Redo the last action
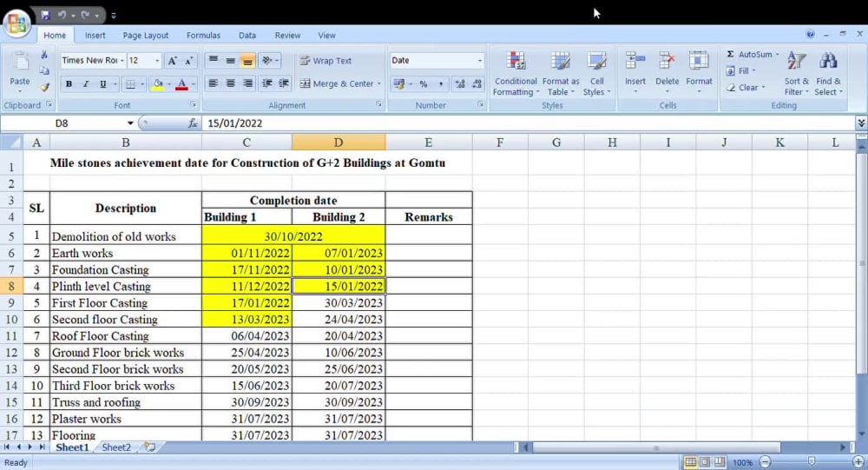Image resolution: width=868 pixels, height=470 pixels. (x=85, y=15)
